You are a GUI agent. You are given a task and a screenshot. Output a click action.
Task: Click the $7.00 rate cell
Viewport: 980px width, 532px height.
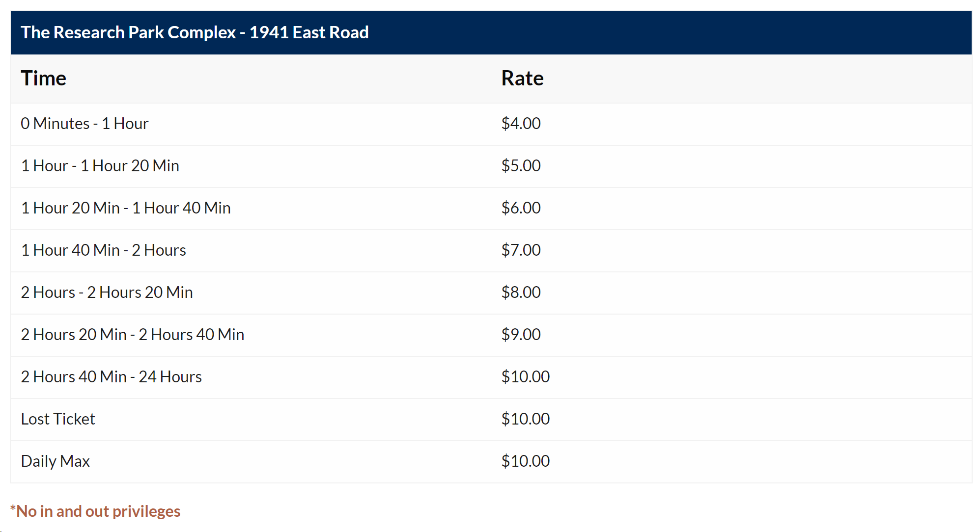point(521,250)
